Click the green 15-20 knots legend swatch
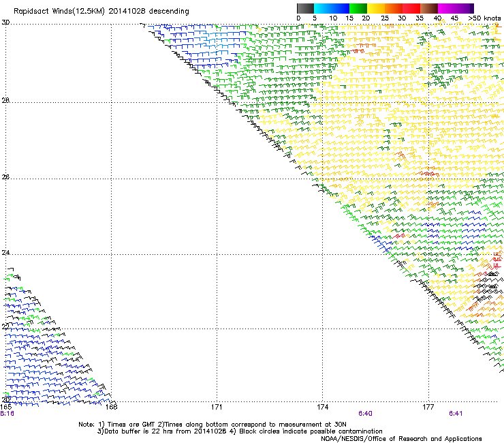The width and height of the screenshot is (504, 443). pos(358,8)
